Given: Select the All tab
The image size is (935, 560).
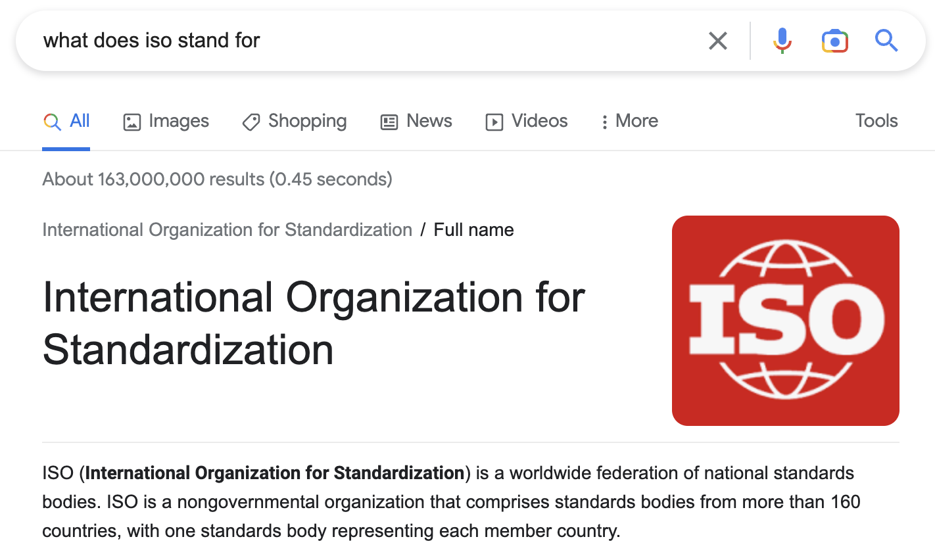Looking at the screenshot, I should point(66,121).
